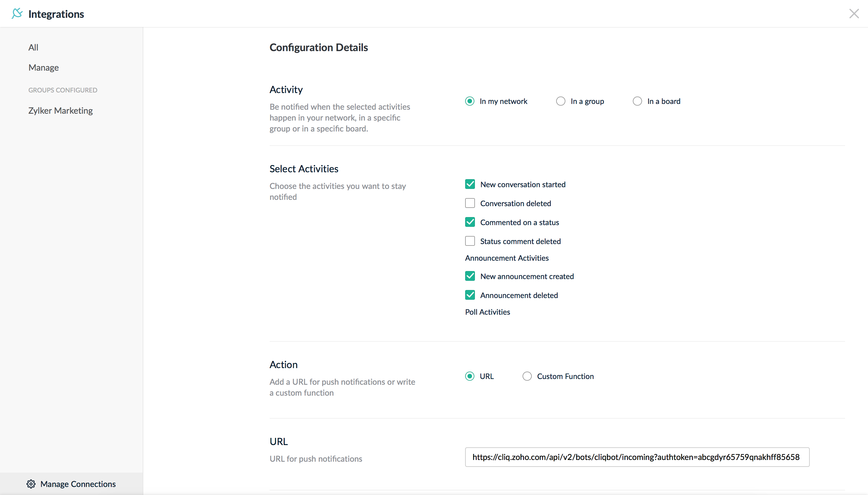This screenshot has width=868, height=495.
Task: Select the In my network radio option
Action: click(470, 101)
